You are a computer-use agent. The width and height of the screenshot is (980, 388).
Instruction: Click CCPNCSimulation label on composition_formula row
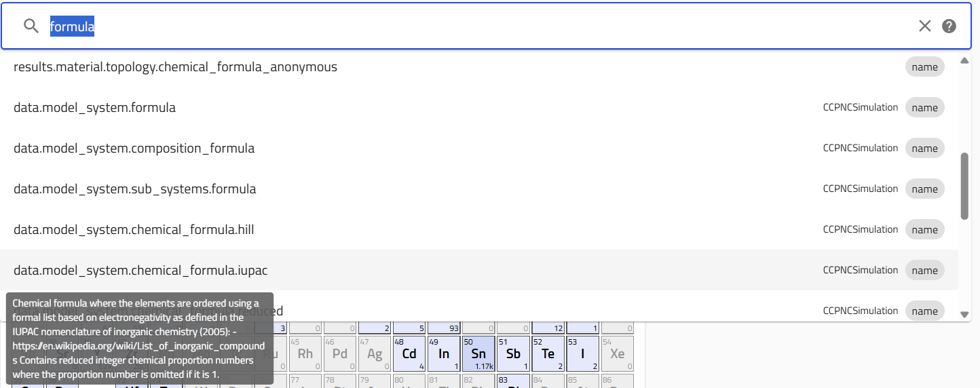click(x=861, y=148)
